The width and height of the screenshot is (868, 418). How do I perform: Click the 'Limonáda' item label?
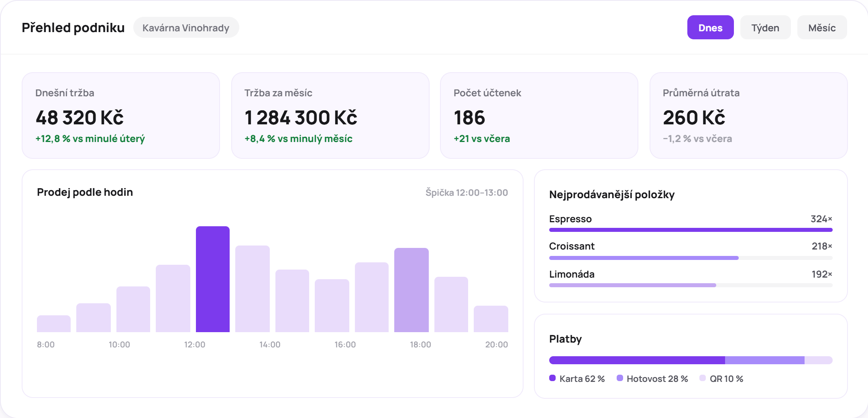click(572, 274)
